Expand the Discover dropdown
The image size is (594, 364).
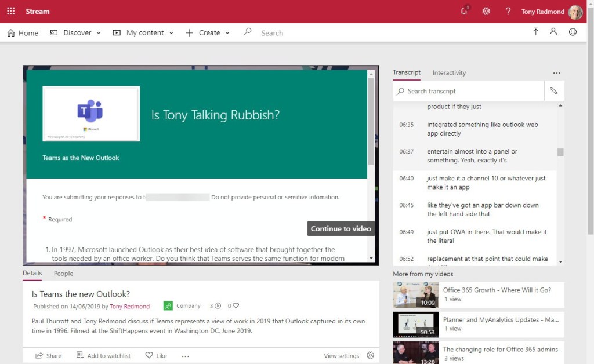99,33
